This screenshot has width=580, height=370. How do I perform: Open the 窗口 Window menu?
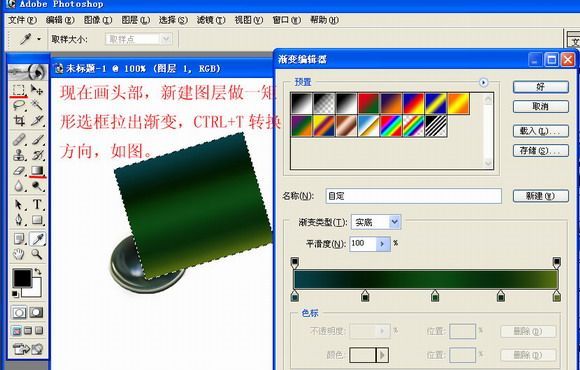pyautogui.click(x=286, y=20)
